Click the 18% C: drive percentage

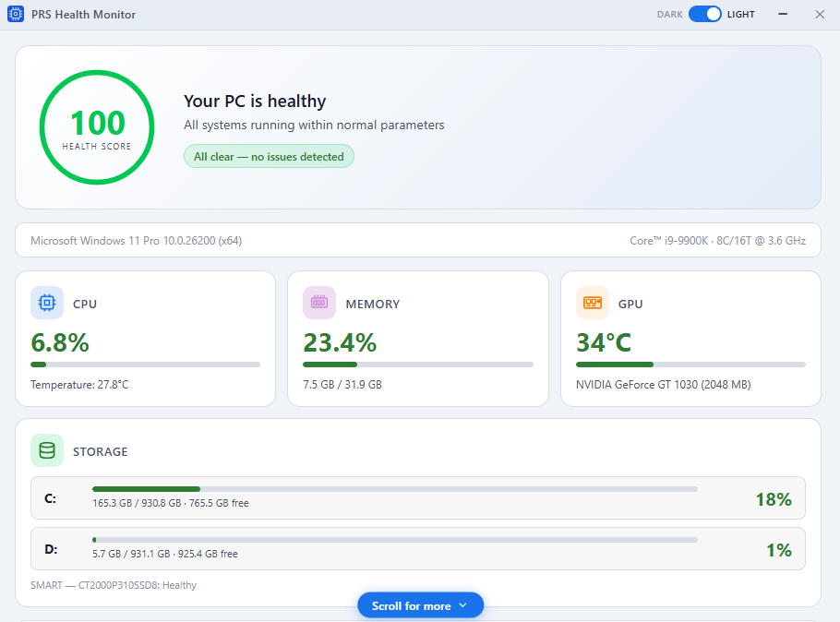774,499
